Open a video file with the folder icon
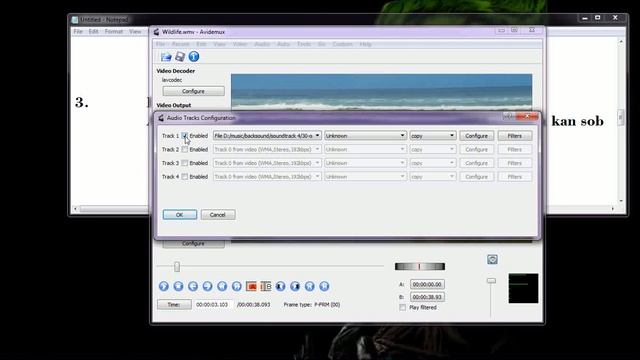This screenshot has height=360, width=640. point(166,57)
